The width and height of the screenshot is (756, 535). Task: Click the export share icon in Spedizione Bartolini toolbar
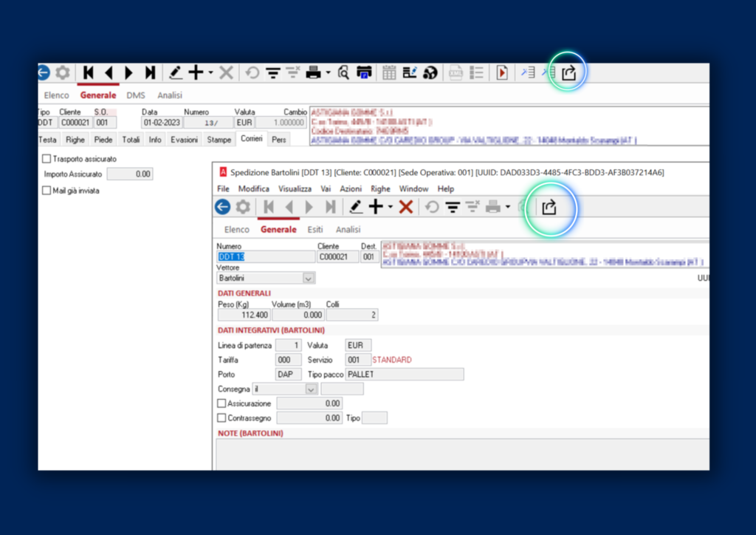click(x=549, y=208)
